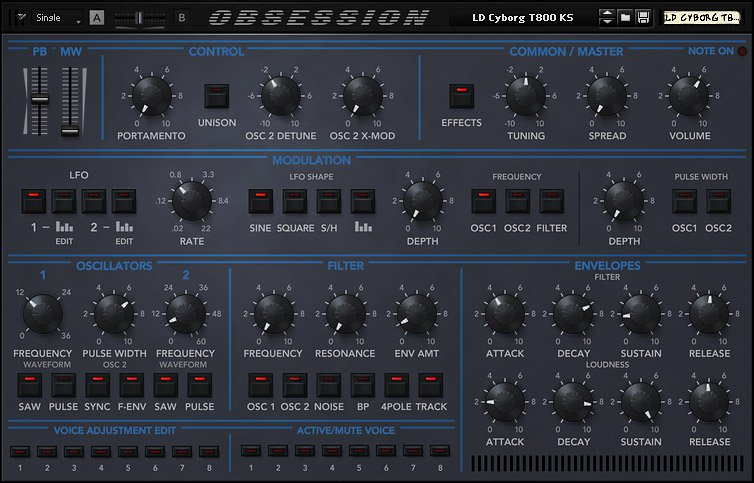The image size is (754, 483).
Task: Click the pulse width DEPTH knob
Action: (624, 201)
